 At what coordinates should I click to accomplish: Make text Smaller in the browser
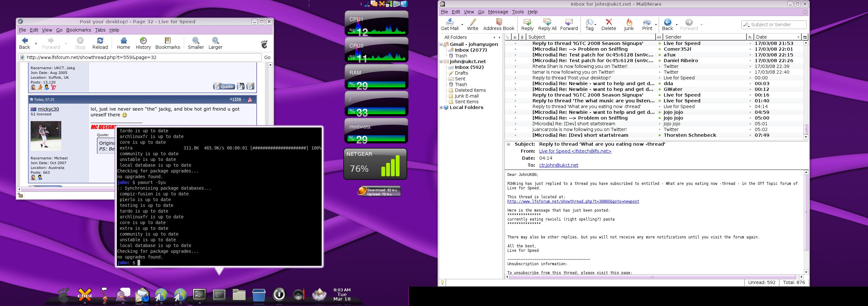point(196,43)
